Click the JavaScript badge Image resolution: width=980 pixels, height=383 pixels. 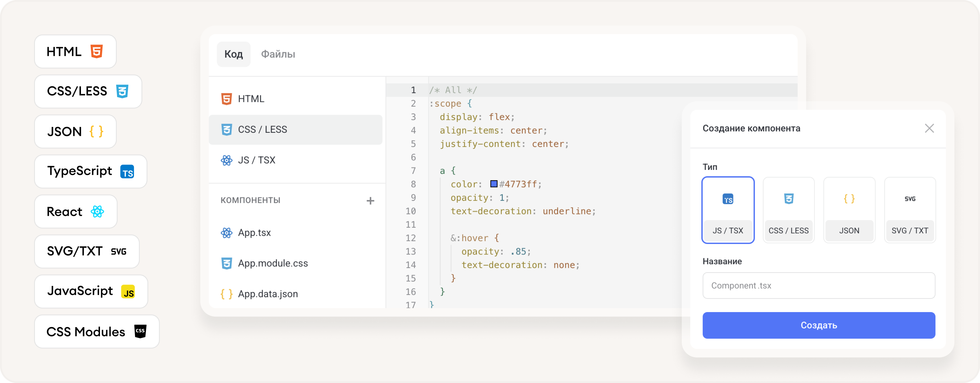(91, 291)
